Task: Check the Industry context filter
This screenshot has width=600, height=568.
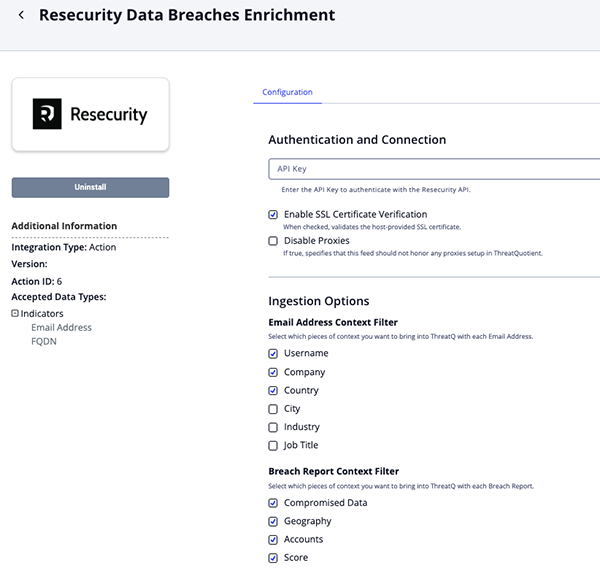Action: tap(273, 427)
